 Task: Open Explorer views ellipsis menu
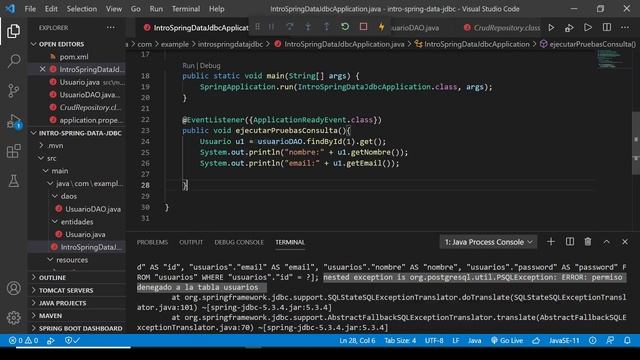click(111, 27)
